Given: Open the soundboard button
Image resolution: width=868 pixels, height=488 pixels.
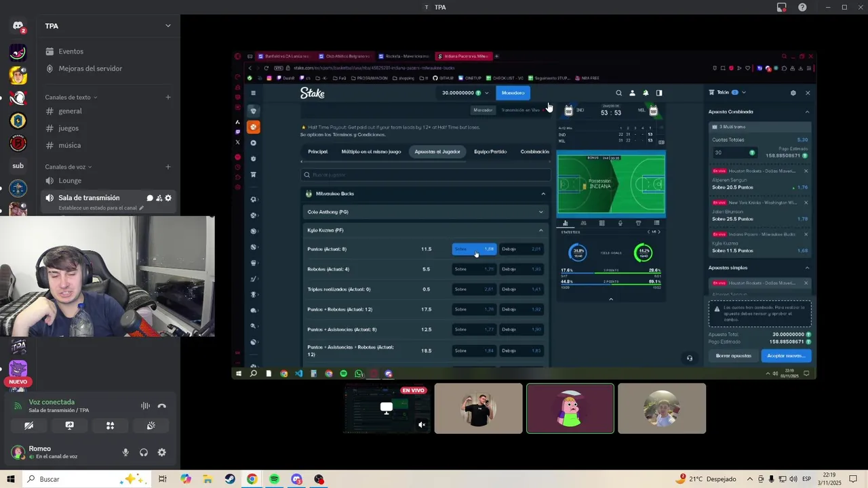Looking at the screenshot, I should click(x=151, y=426).
